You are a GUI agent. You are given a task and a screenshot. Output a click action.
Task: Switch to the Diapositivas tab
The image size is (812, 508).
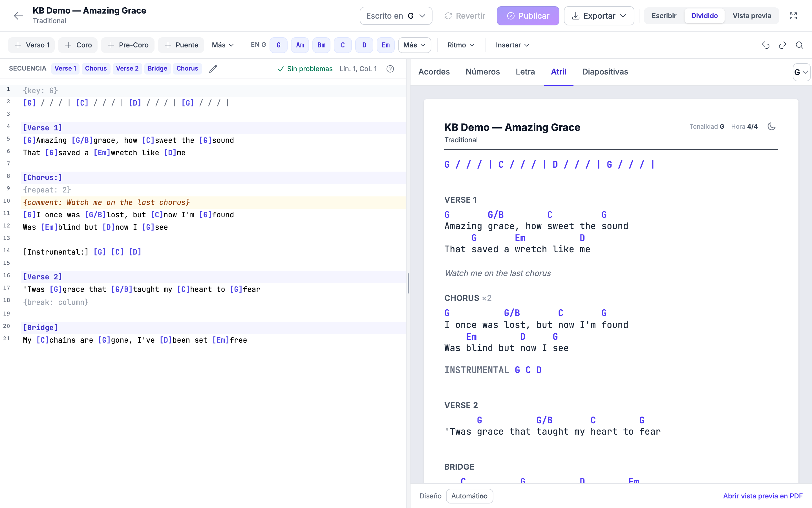(605, 72)
